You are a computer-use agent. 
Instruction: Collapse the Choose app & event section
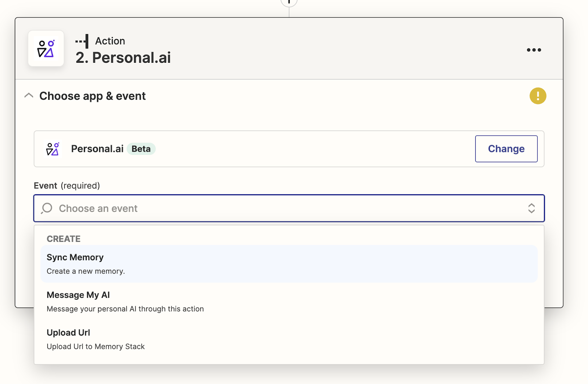(29, 96)
